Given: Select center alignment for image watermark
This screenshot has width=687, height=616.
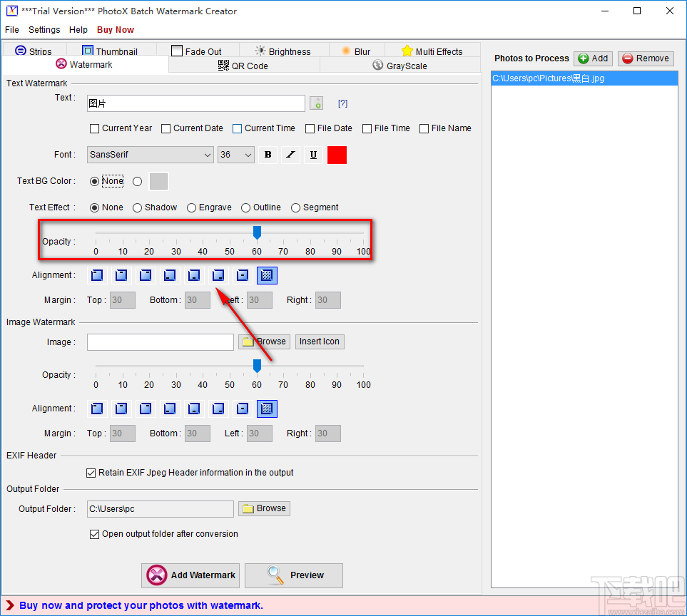Looking at the screenshot, I should click(x=243, y=409).
